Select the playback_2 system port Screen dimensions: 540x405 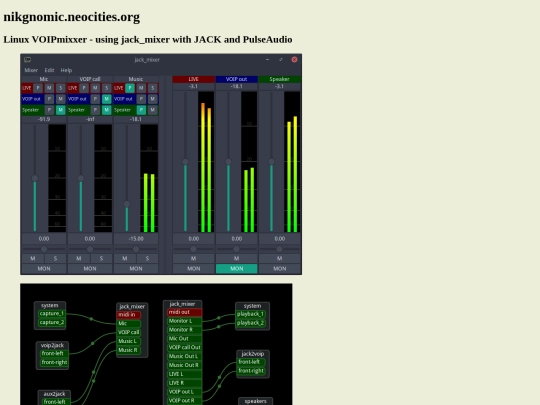point(250,323)
